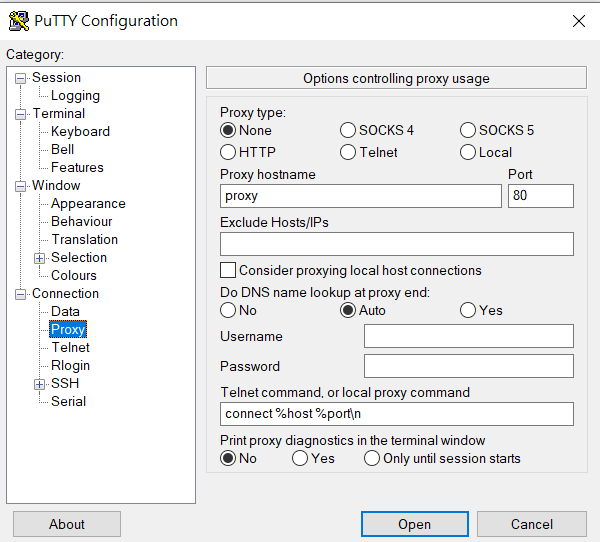Screen dimensions: 600x542
Task: Expand the SSH tree node
Action: [39, 384]
